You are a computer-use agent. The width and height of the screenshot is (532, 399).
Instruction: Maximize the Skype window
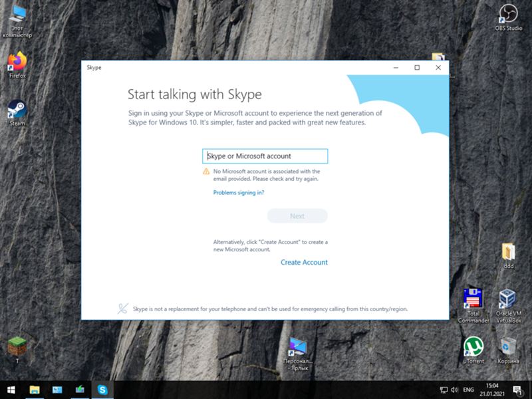[x=417, y=68]
